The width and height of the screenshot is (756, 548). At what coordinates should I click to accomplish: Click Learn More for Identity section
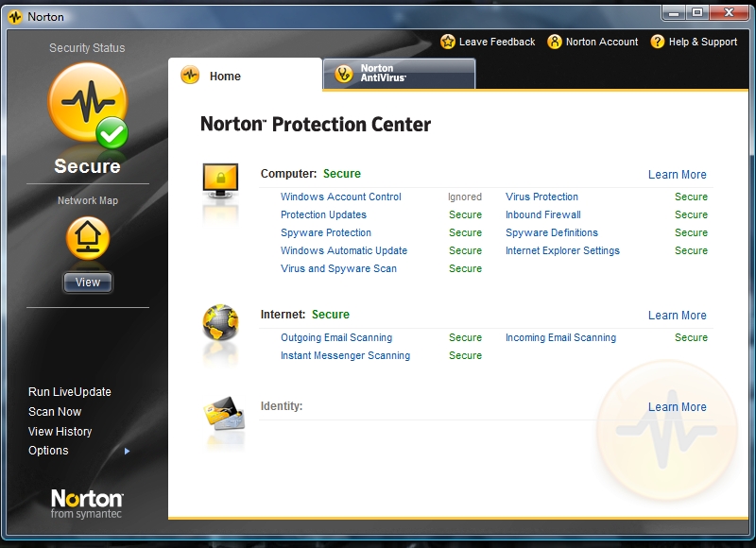tap(677, 407)
